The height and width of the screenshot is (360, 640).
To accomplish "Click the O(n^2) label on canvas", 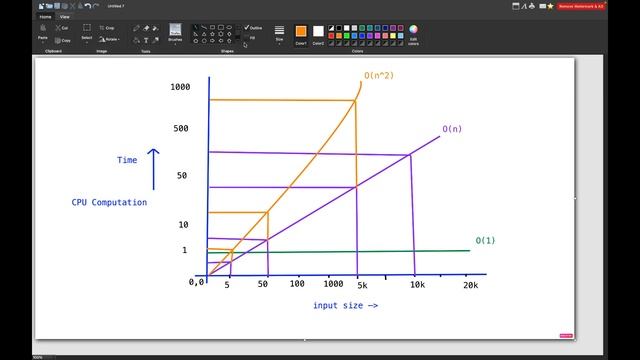I will coord(379,76).
